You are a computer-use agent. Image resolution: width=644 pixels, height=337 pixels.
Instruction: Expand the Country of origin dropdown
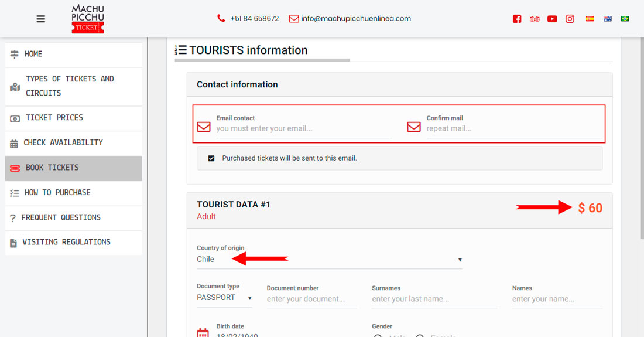329,260
